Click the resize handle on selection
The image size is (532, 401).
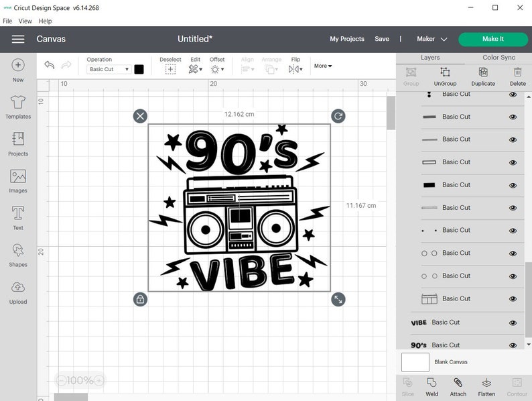click(x=338, y=300)
